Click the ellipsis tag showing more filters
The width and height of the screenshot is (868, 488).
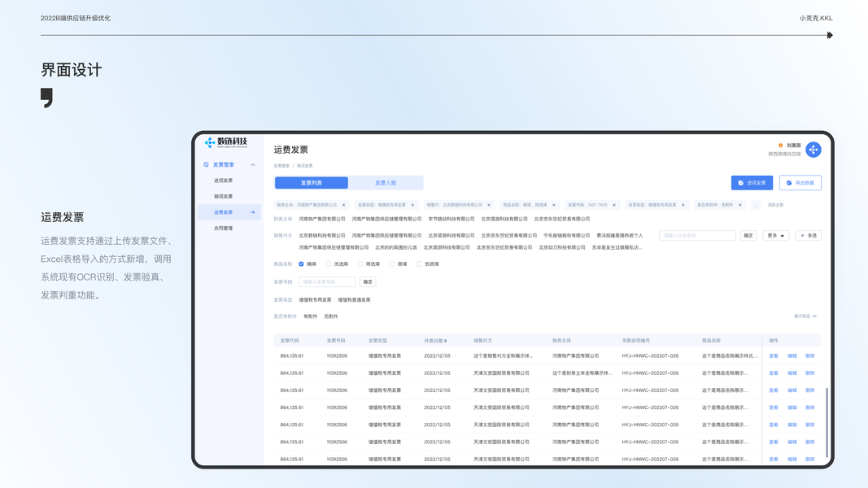pyautogui.click(x=757, y=205)
